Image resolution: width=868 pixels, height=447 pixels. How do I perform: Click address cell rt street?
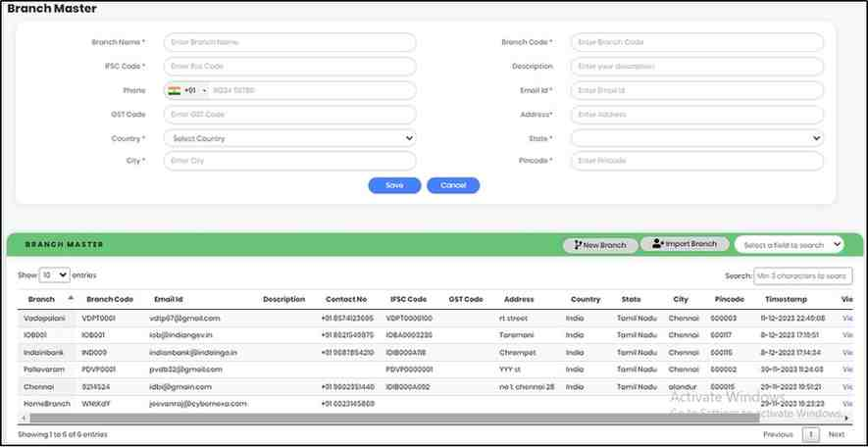(x=513, y=319)
